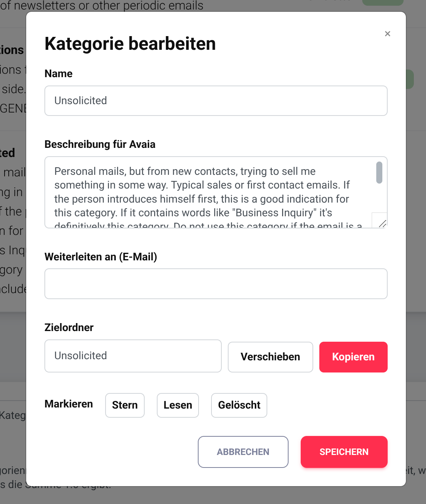426x504 pixels.
Task: Select the Stern marking option
Action: 125,405
